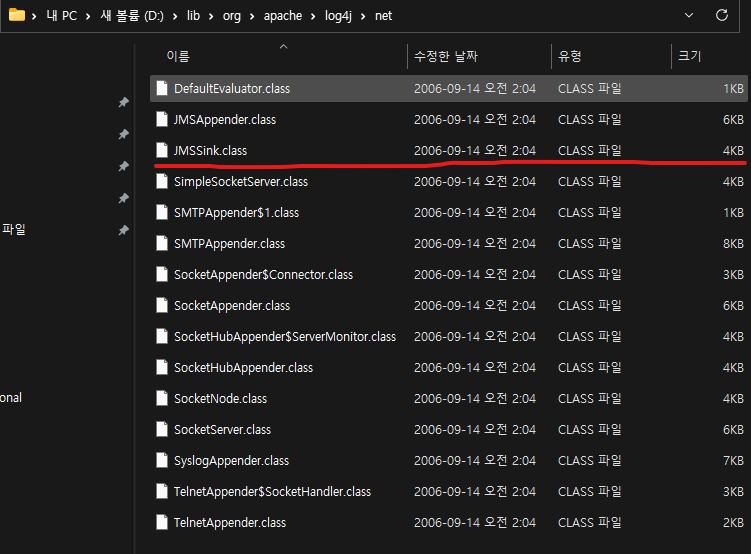The height and width of the screenshot is (554, 751).
Task: Open the address bar history dropdown
Action: coord(689,15)
